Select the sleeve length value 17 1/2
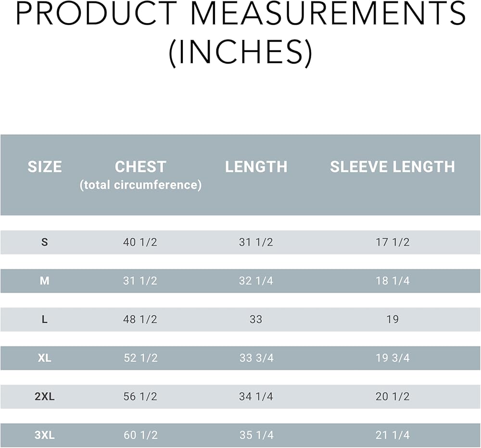The height and width of the screenshot is (448, 481). click(392, 242)
